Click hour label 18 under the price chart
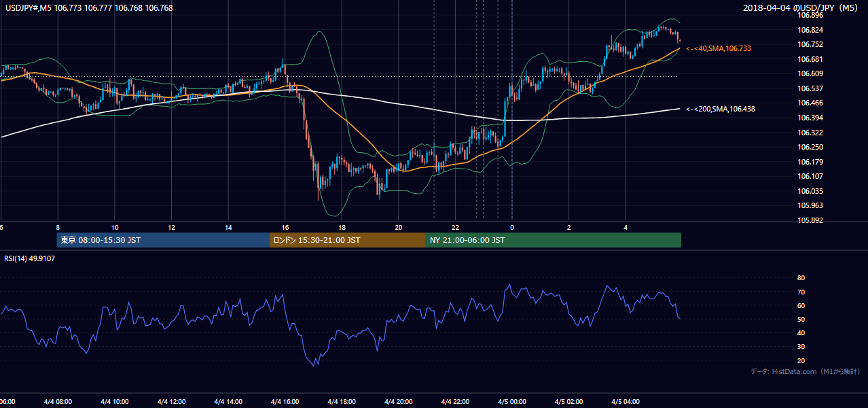The height and width of the screenshot is (408, 868). [342, 228]
